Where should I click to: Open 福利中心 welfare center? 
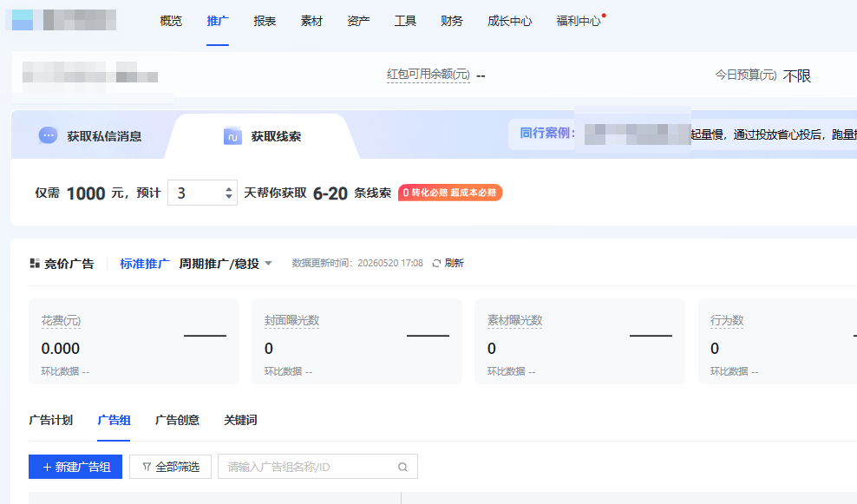pos(579,22)
